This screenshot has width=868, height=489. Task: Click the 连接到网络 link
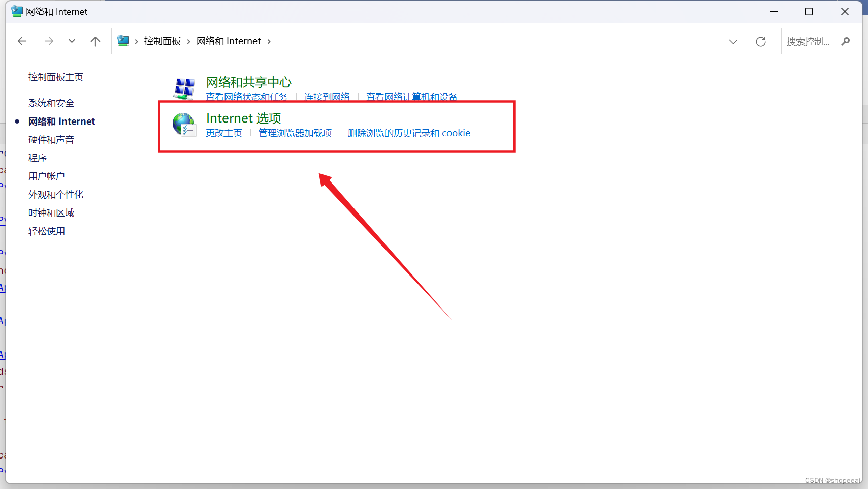327,96
